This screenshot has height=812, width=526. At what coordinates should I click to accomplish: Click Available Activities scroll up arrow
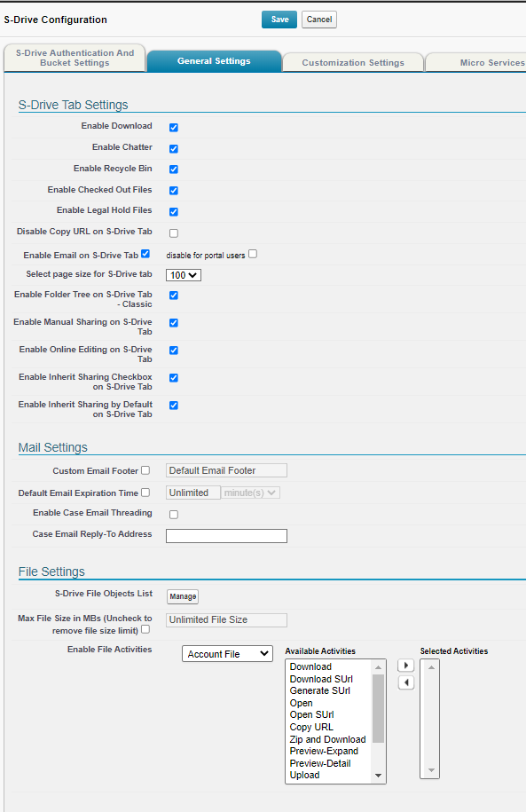(x=378, y=667)
